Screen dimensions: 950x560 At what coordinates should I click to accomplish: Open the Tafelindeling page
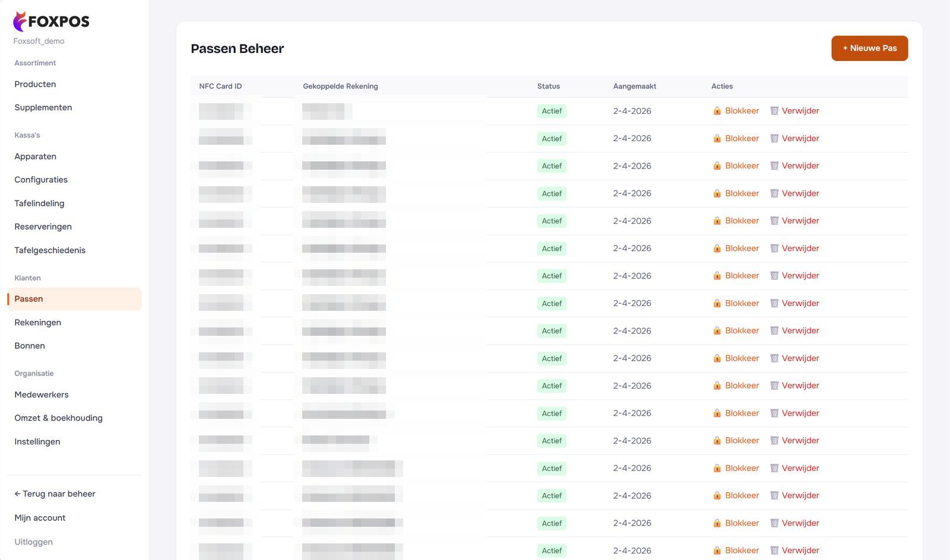39,203
